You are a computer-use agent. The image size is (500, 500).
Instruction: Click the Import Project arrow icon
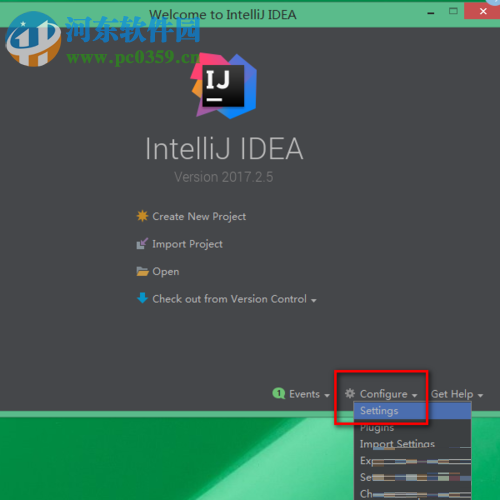[x=142, y=244]
